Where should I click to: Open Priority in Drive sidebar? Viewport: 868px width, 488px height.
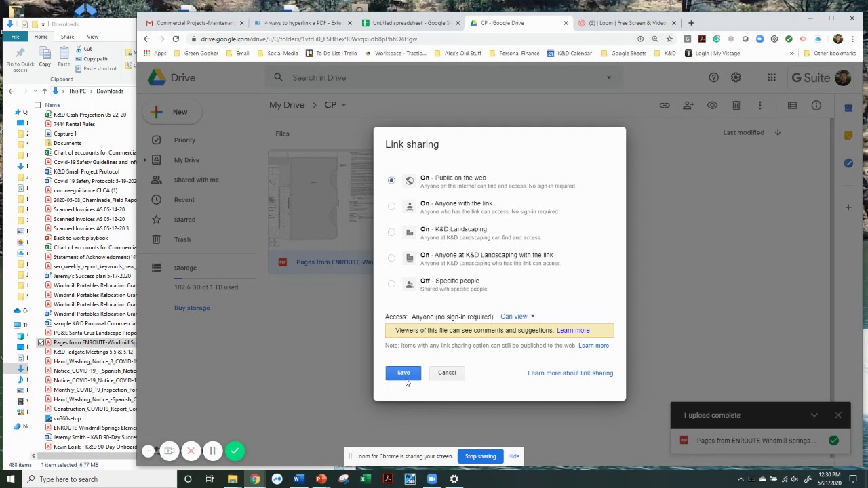click(x=184, y=140)
